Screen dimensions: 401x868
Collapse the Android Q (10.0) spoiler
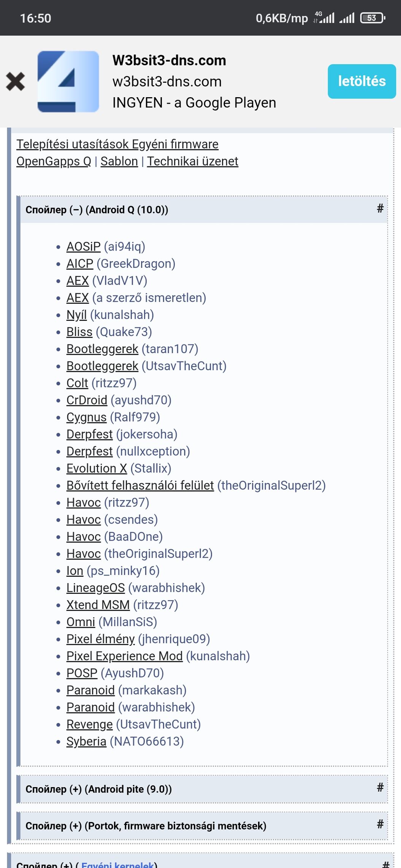pos(97,210)
